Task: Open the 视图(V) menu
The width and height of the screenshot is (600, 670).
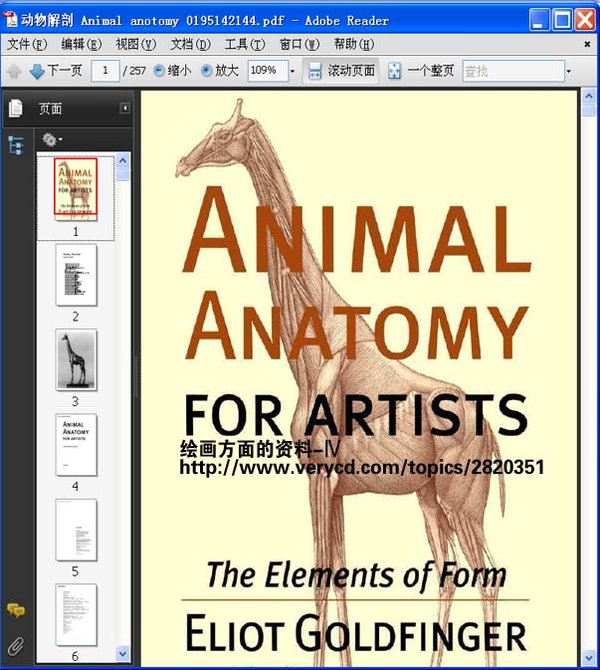Action: (135, 44)
